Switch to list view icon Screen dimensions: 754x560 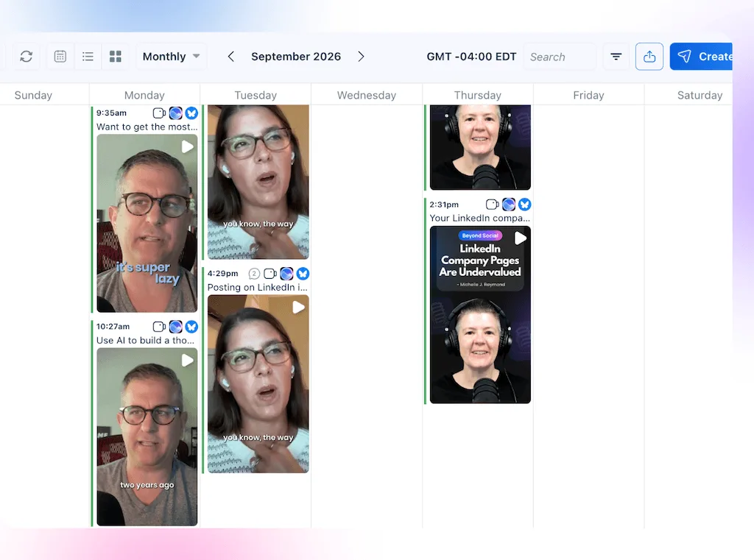88,57
